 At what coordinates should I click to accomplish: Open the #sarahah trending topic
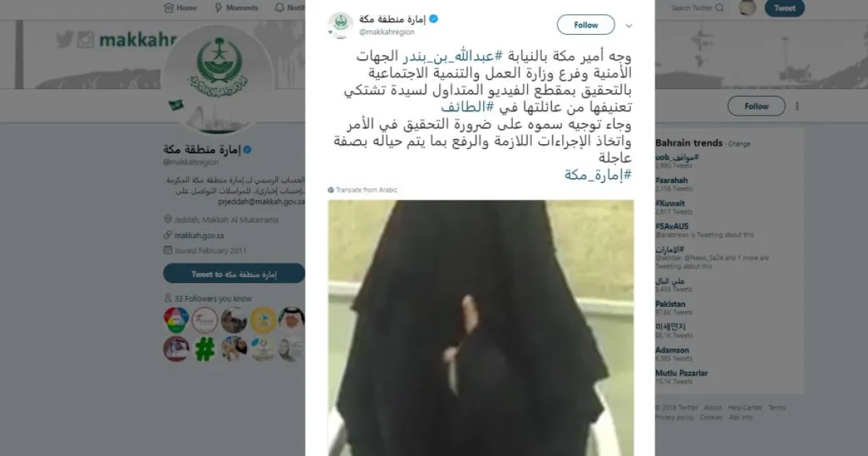point(672,180)
